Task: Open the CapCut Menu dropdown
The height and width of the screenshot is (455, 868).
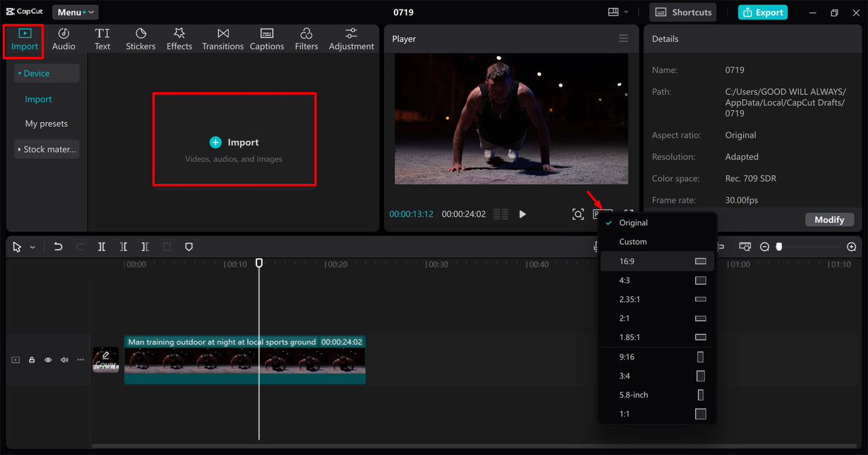Action: (x=75, y=12)
